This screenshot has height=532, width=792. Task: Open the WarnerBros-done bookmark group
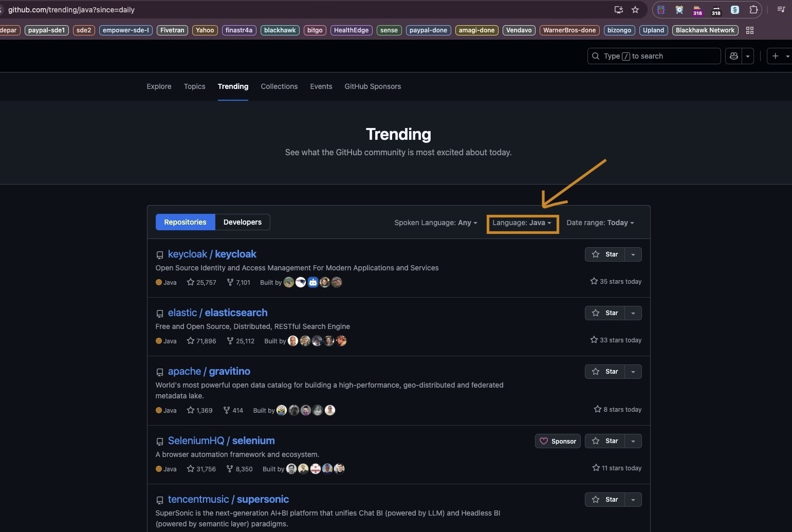tap(569, 30)
